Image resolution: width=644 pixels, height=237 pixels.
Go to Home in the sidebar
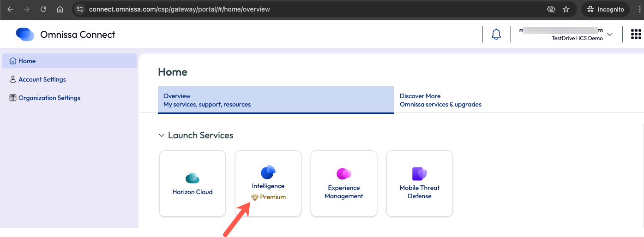(x=27, y=61)
